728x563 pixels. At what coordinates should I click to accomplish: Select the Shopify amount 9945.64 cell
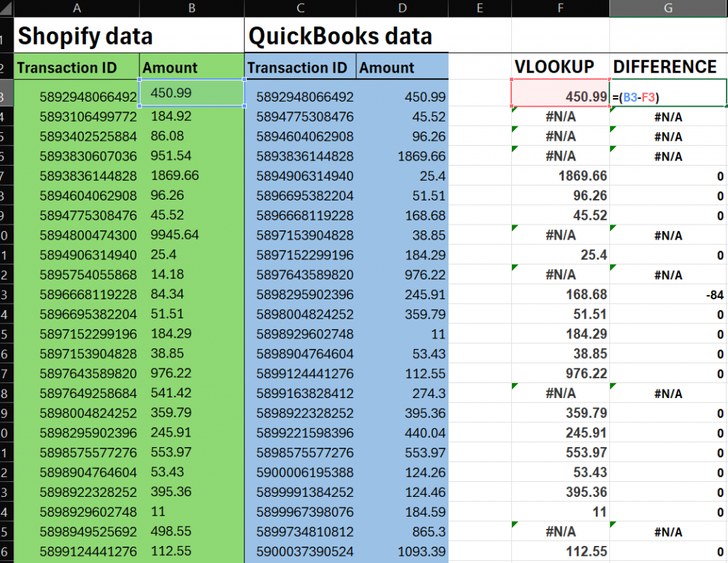(x=191, y=235)
